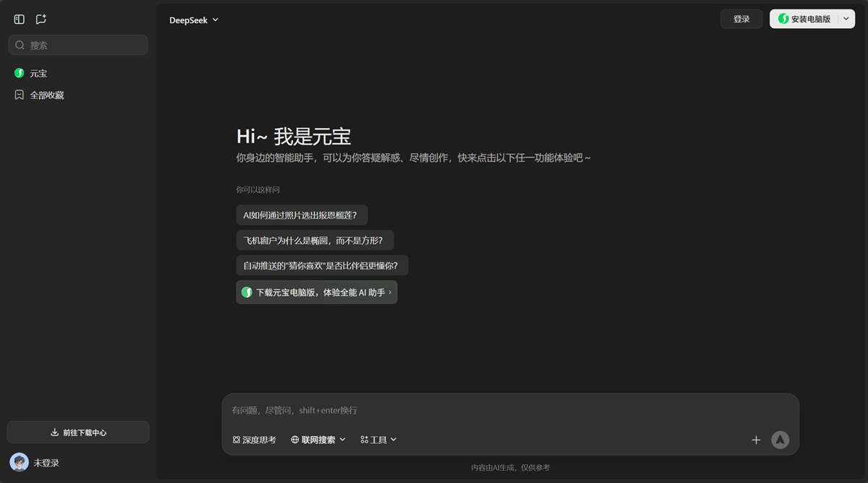The width and height of the screenshot is (868, 483).
Task: Click the plus icon to add attachment
Action: click(x=756, y=440)
